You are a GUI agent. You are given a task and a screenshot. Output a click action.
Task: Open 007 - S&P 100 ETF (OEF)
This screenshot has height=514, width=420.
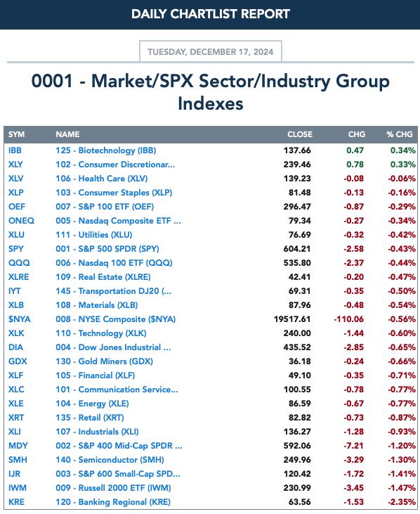coord(105,207)
